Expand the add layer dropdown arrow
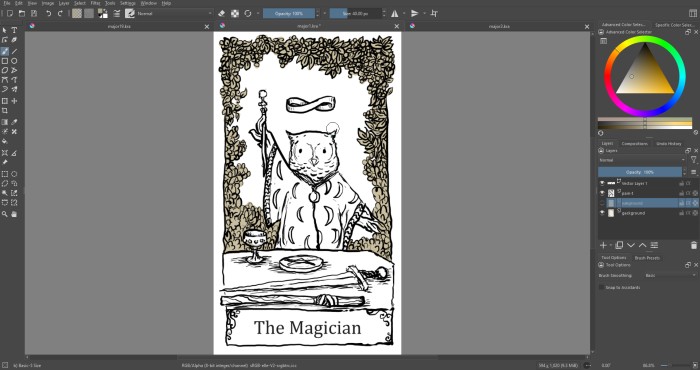Screen dimensions: 700x370 pos(611,245)
